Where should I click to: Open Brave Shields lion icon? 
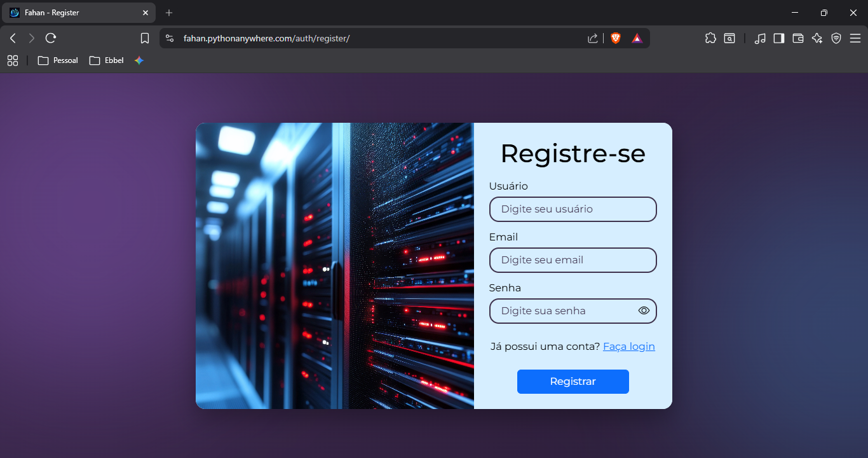[x=615, y=38]
